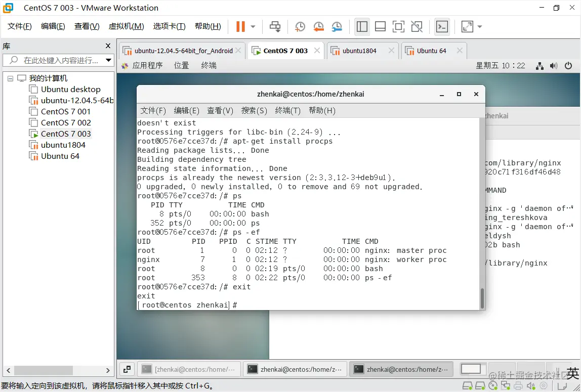581x392 pixels.
Task: Select Ubuntu 64 in the library tree
Action: (54, 156)
